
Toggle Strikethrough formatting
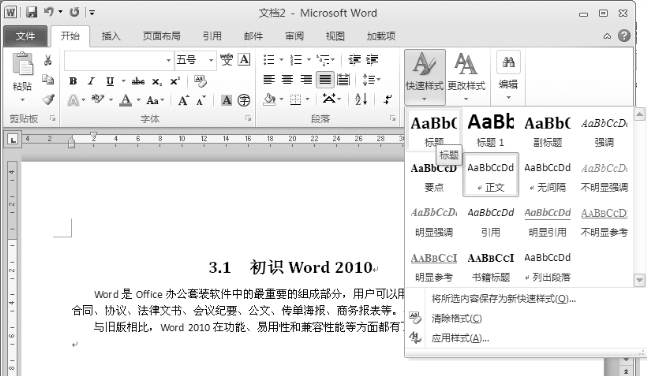(x=138, y=81)
